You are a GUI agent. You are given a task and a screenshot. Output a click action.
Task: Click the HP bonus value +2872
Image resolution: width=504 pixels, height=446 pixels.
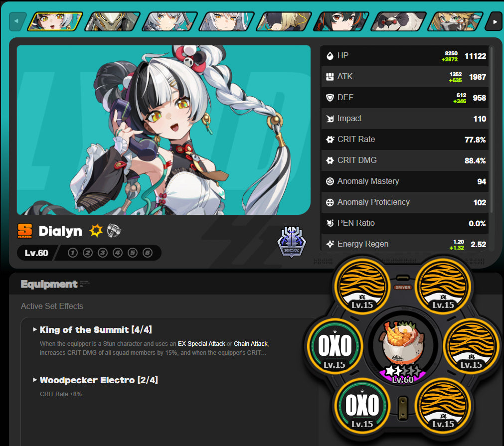click(449, 59)
